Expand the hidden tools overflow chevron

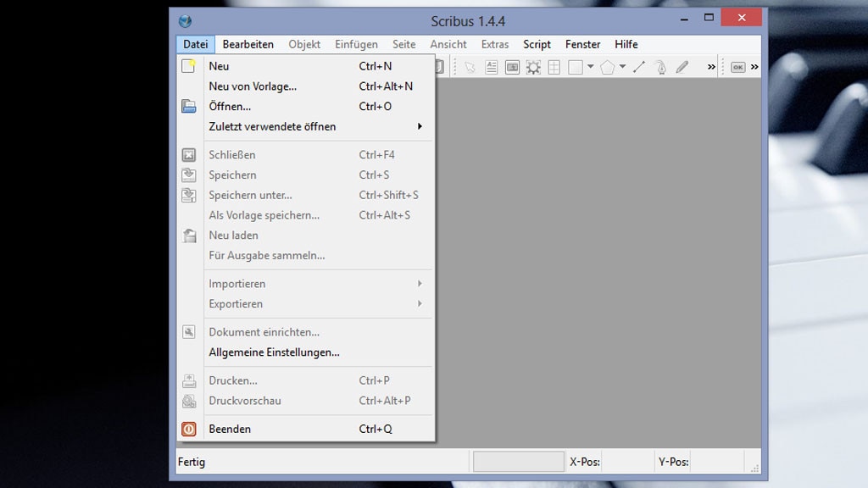pos(711,68)
